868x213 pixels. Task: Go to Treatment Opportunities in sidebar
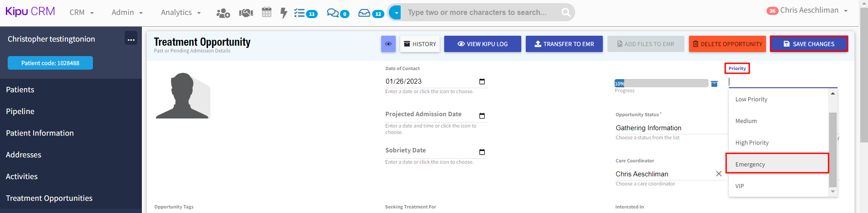point(49,198)
